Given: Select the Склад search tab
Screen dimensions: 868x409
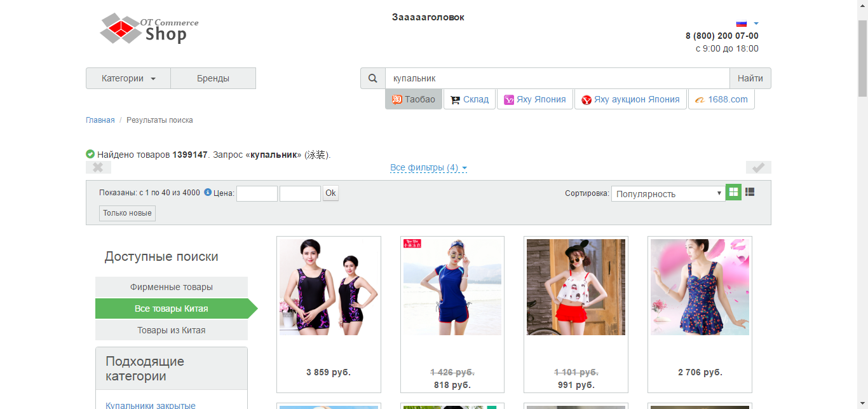Looking at the screenshot, I should click(x=470, y=99).
